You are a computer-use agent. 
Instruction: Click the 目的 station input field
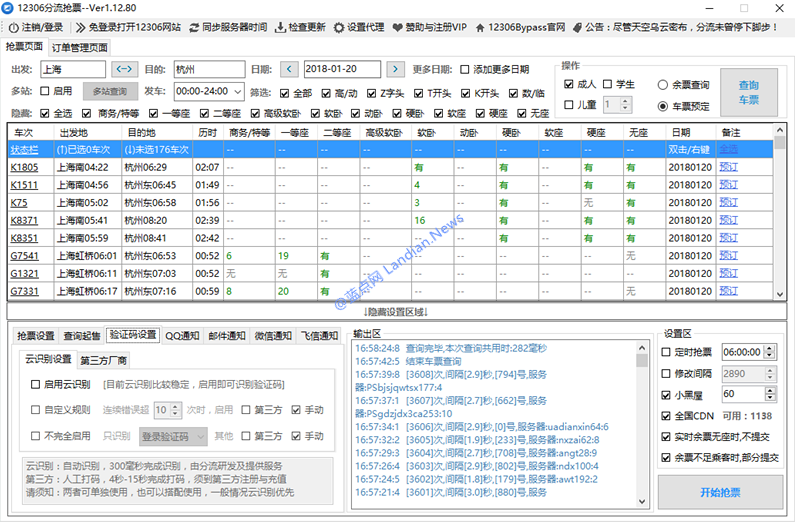click(209, 69)
